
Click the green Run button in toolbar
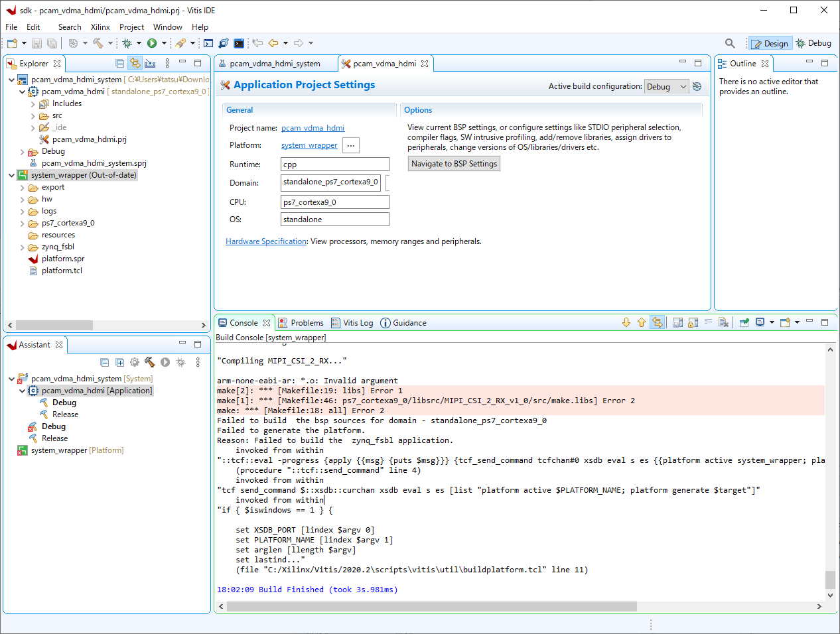click(x=152, y=43)
